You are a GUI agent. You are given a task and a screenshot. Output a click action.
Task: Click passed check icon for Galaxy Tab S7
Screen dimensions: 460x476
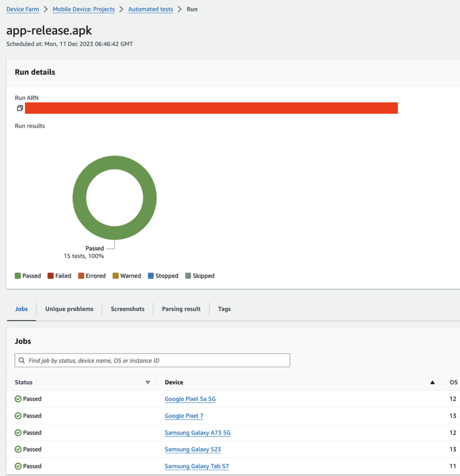point(18,466)
